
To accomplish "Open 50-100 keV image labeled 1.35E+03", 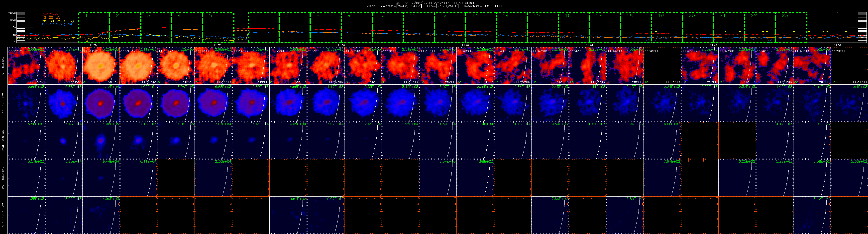I will pyautogui.click(x=26, y=215).
